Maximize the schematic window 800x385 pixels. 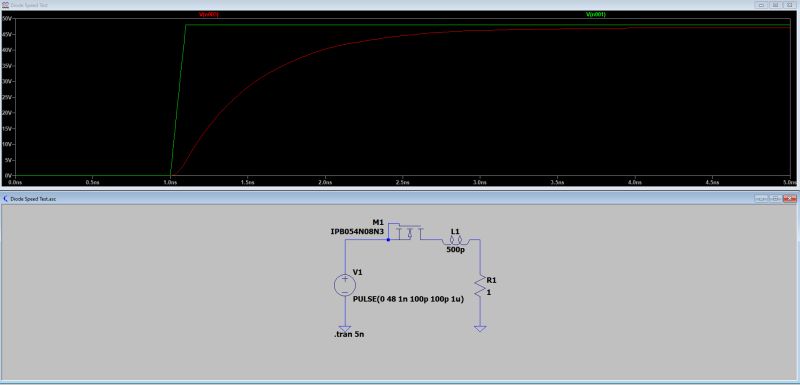click(x=776, y=198)
